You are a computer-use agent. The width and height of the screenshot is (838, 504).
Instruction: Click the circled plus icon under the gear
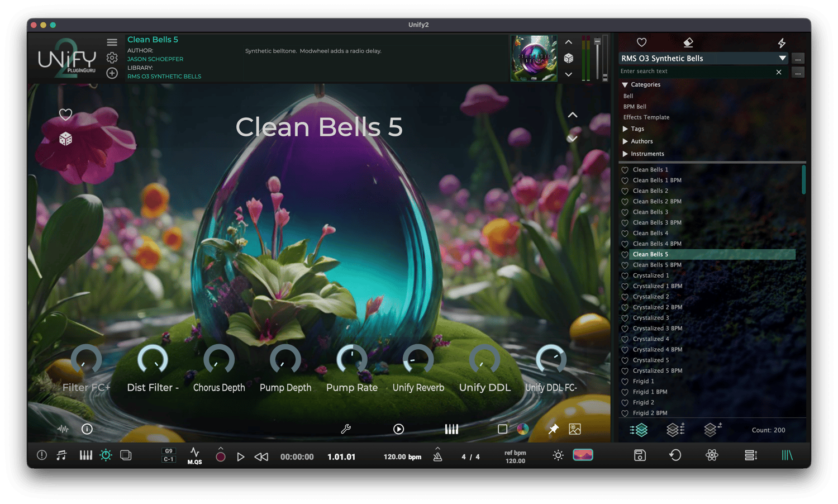click(112, 73)
